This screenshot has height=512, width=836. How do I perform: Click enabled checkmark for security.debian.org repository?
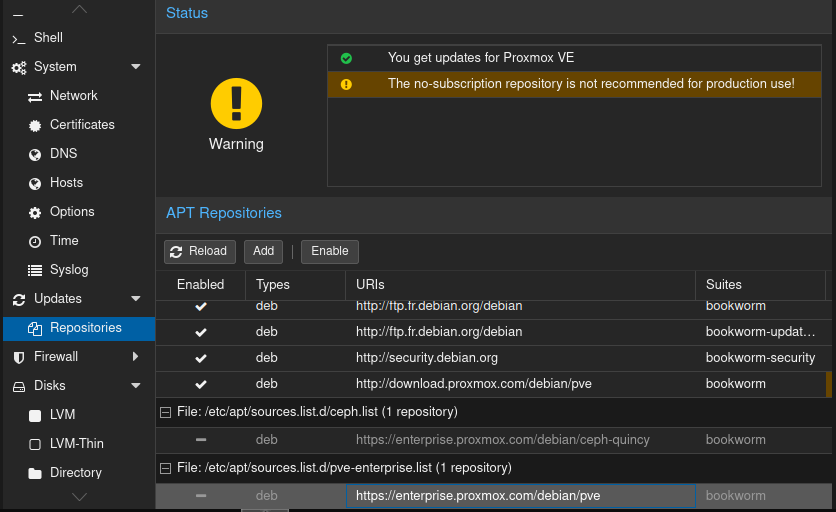(x=201, y=358)
